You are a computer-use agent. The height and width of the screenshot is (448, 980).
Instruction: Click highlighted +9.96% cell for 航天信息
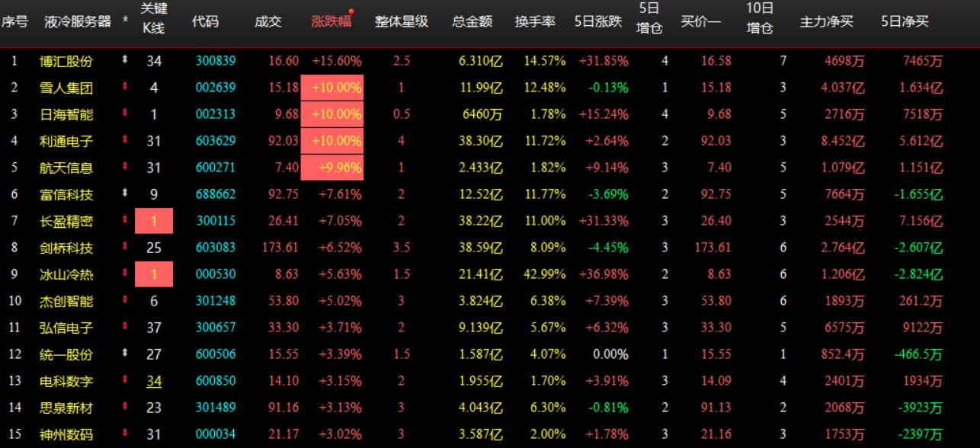332,168
